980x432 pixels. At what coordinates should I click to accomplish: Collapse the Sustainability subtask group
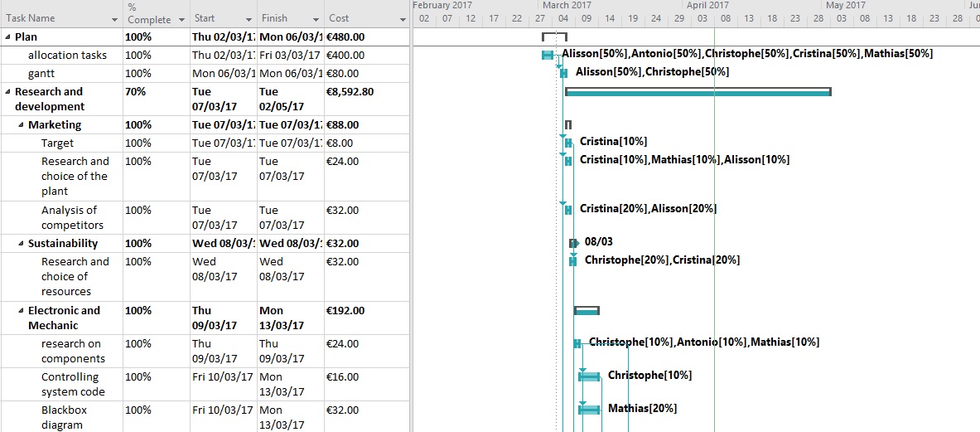22,244
